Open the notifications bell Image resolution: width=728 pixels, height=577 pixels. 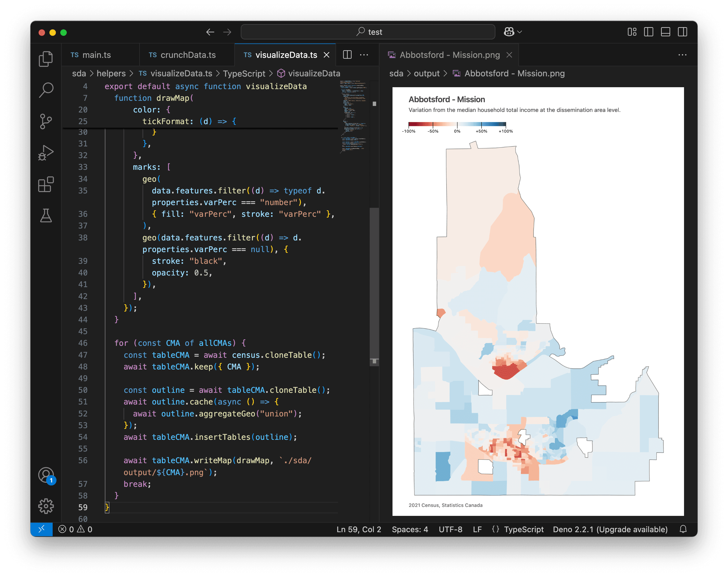pyautogui.click(x=683, y=529)
